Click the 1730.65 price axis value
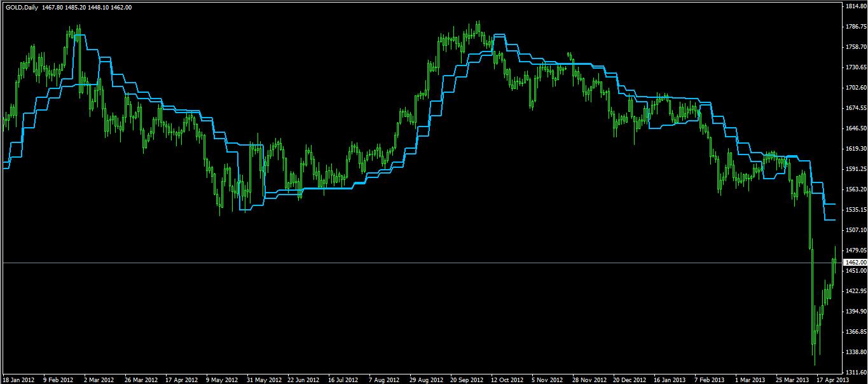This screenshot has width=868, height=384. [x=854, y=67]
